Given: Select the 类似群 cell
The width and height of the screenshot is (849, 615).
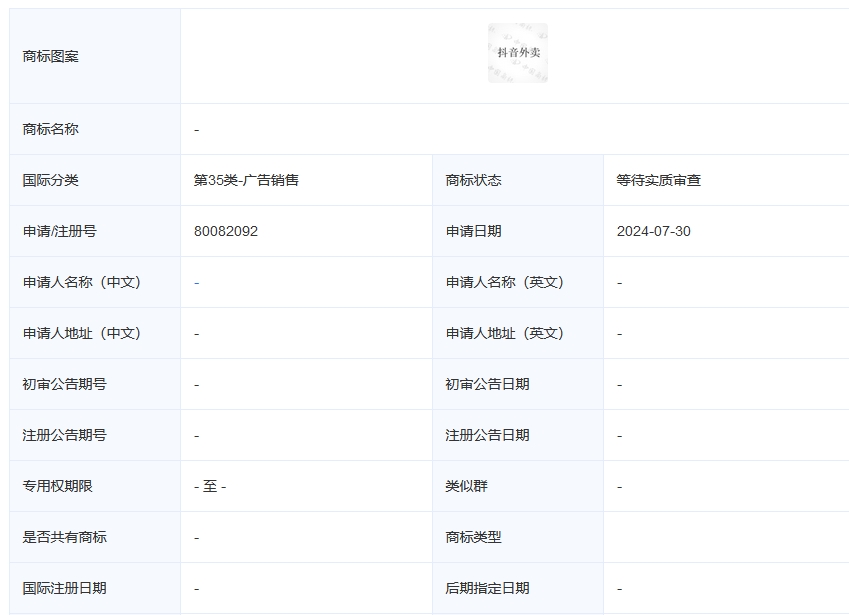Looking at the screenshot, I should (x=466, y=486).
